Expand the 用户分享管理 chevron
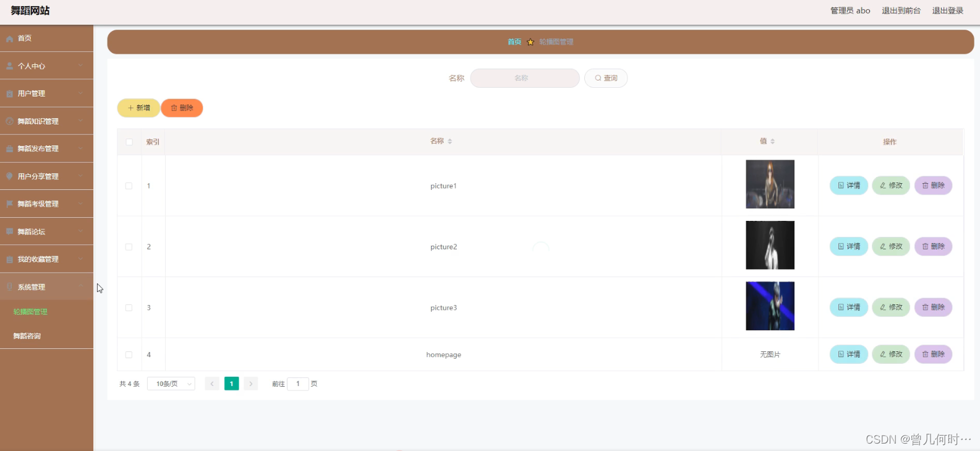 [x=80, y=176]
